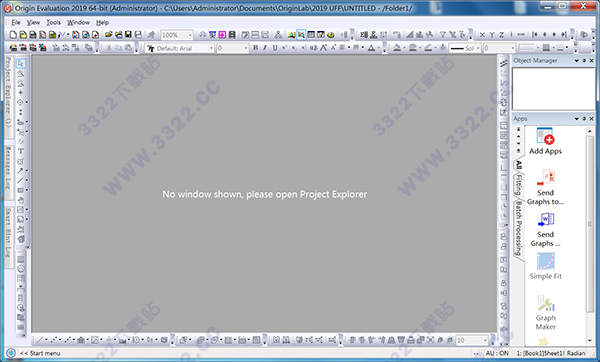Click the Italic (I) formatting icon
Screen dimensions: 600x362
pyautogui.click(x=265, y=48)
